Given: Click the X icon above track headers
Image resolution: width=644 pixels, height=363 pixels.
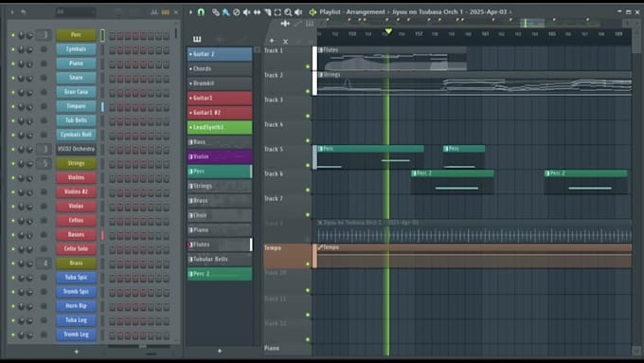Looking at the screenshot, I should click(285, 41).
